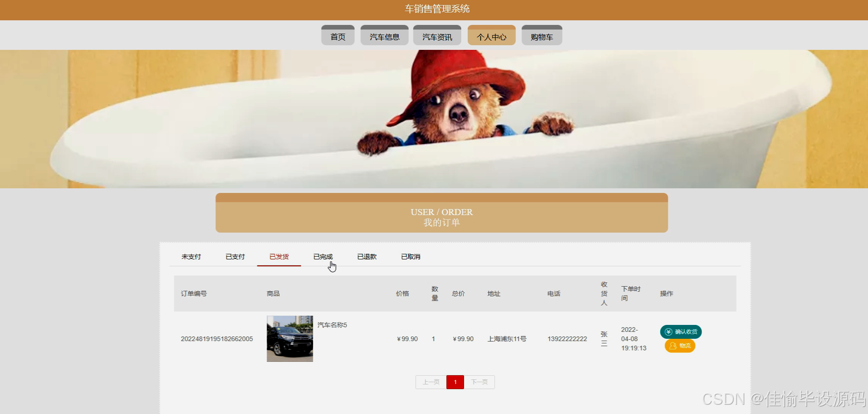Select 个人中心 in navigation bar
The height and width of the screenshot is (414, 868).
click(x=492, y=36)
